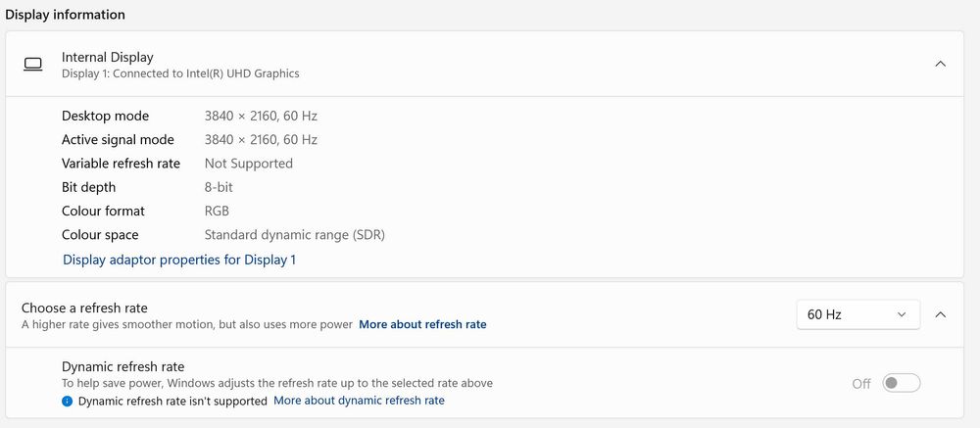Click the Connected to Intel(R) UHD Graphics subtitle
The height and width of the screenshot is (428, 980).
point(180,73)
